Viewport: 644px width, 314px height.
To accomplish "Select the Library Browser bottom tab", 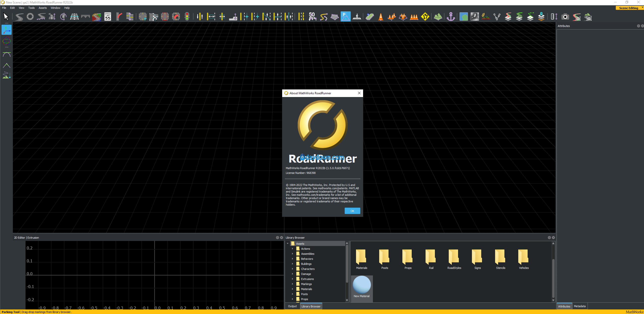I will pyautogui.click(x=311, y=306).
